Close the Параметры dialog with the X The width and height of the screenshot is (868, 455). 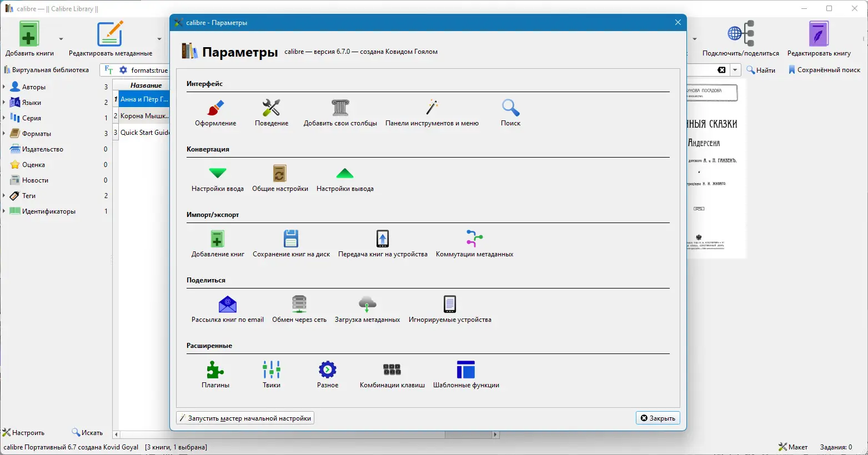pyautogui.click(x=678, y=23)
